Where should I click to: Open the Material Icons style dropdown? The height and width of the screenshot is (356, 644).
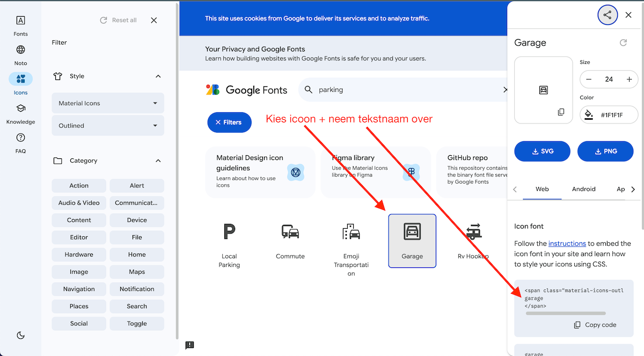pyautogui.click(x=108, y=103)
